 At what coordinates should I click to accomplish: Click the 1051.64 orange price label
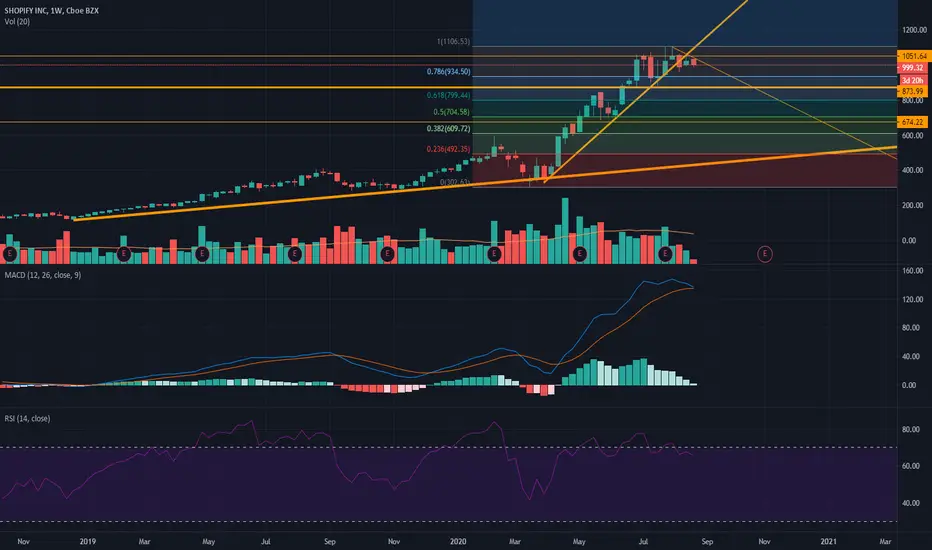point(914,56)
